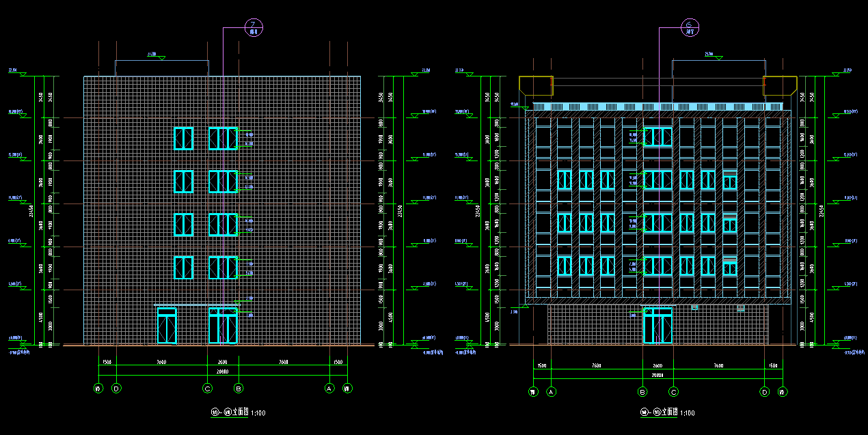Click magenta section bubble 6 at top
The height and width of the screenshot is (435, 868).
click(x=690, y=28)
